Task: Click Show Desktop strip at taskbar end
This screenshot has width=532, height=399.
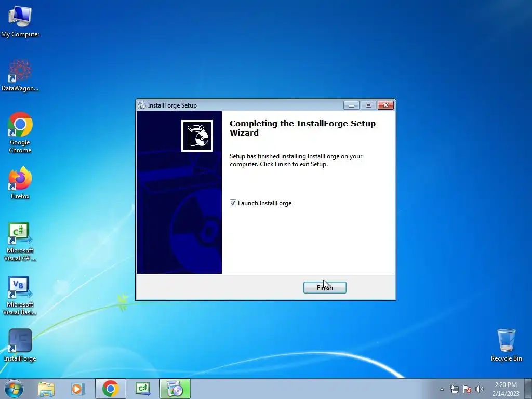Action: coord(528,389)
